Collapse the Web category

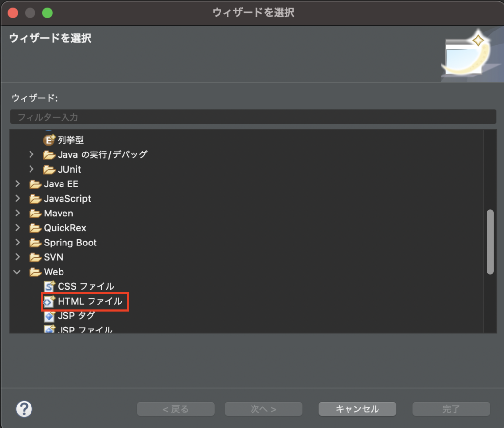click(17, 272)
